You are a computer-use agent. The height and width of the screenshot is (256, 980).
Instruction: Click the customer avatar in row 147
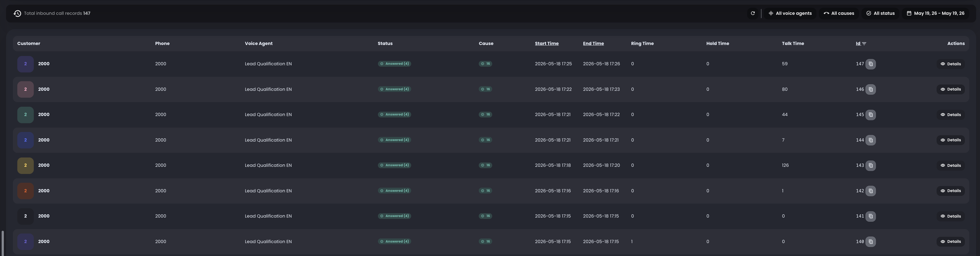[26, 64]
